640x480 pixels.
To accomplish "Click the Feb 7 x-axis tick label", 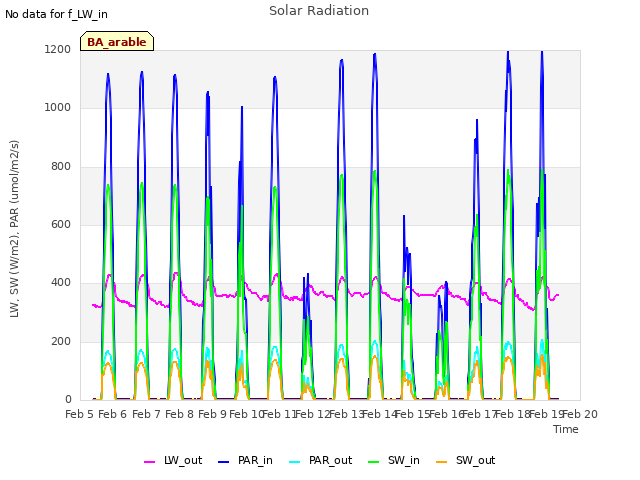I will tap(146, 414).
